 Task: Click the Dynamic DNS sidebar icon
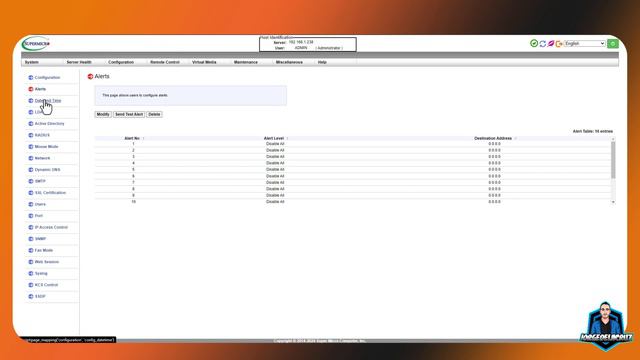(31, 170)
